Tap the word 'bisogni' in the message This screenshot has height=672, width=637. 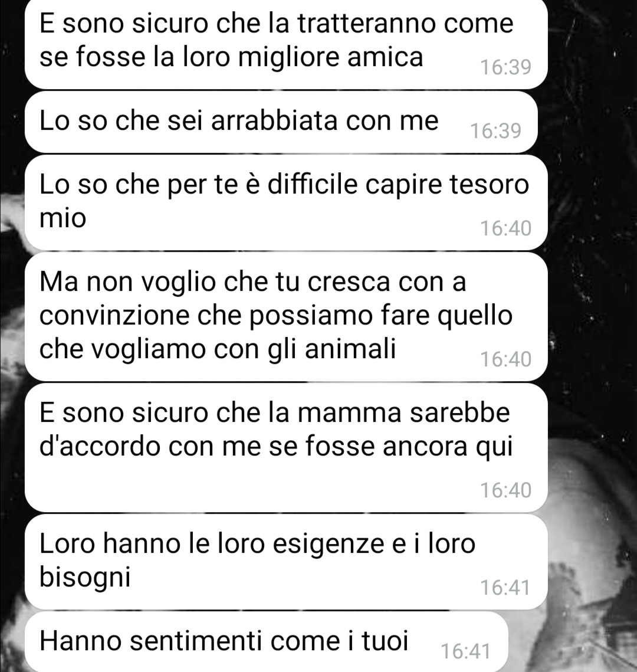point(85,577)
